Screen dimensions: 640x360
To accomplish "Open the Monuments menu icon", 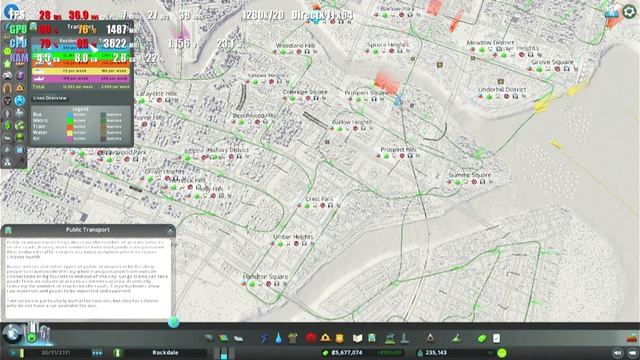I will 430,338.
